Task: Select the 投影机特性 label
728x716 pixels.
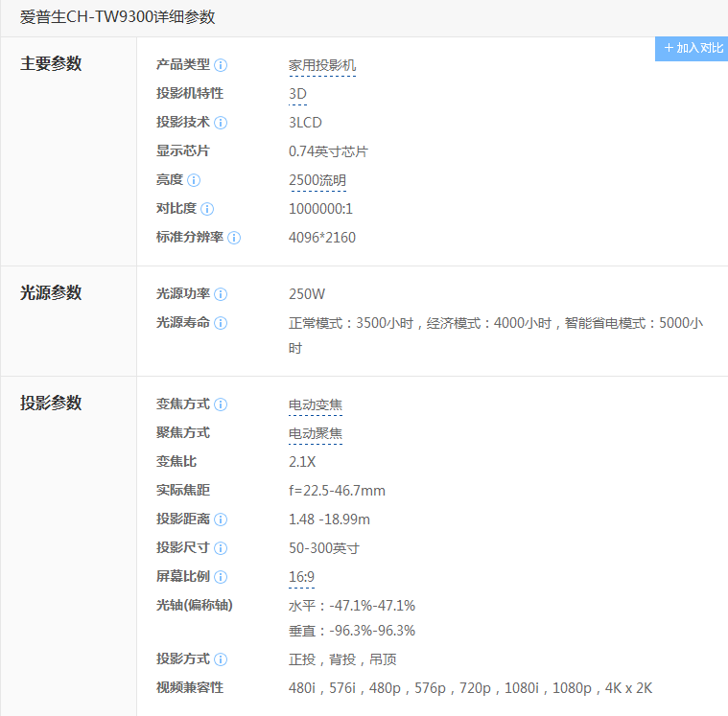Action: tap(190, 93)
